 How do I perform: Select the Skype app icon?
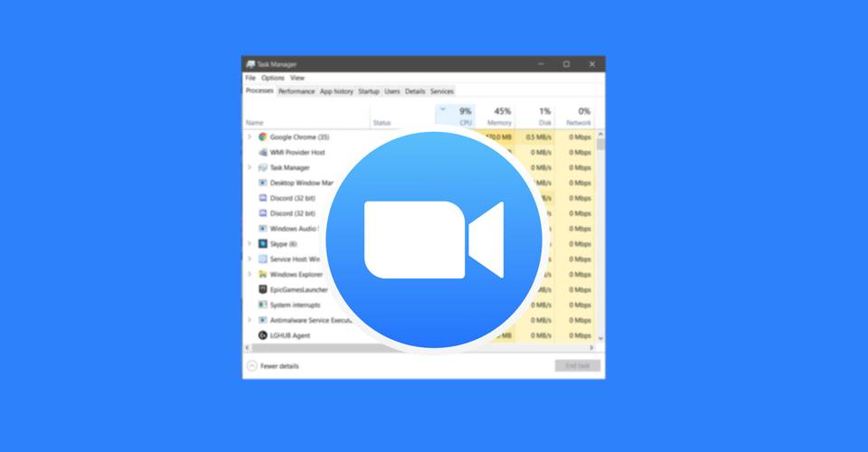tap(263, 244)
